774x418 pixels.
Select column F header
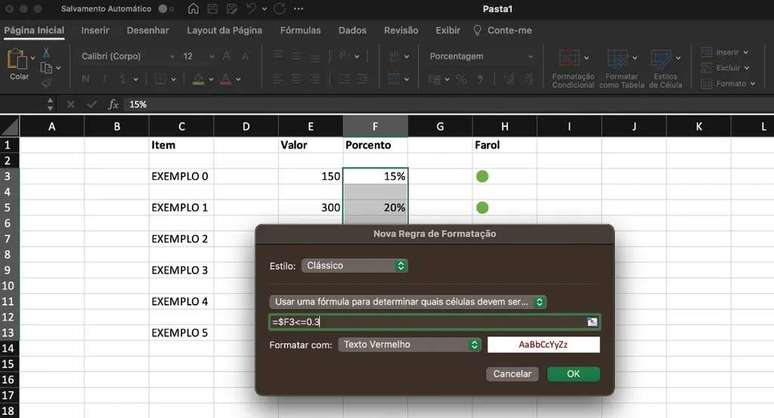point(375,126)
